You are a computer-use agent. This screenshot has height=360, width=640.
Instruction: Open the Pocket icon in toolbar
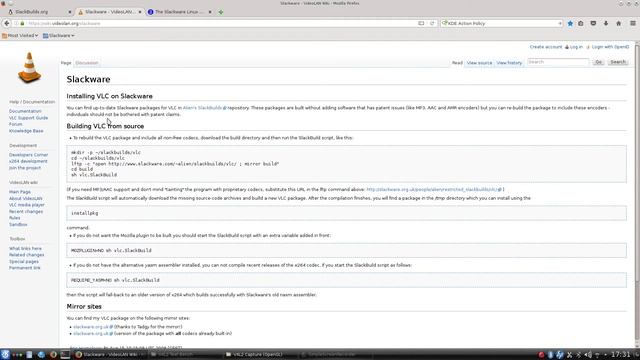pyautogui.click(x=593, y=23)
